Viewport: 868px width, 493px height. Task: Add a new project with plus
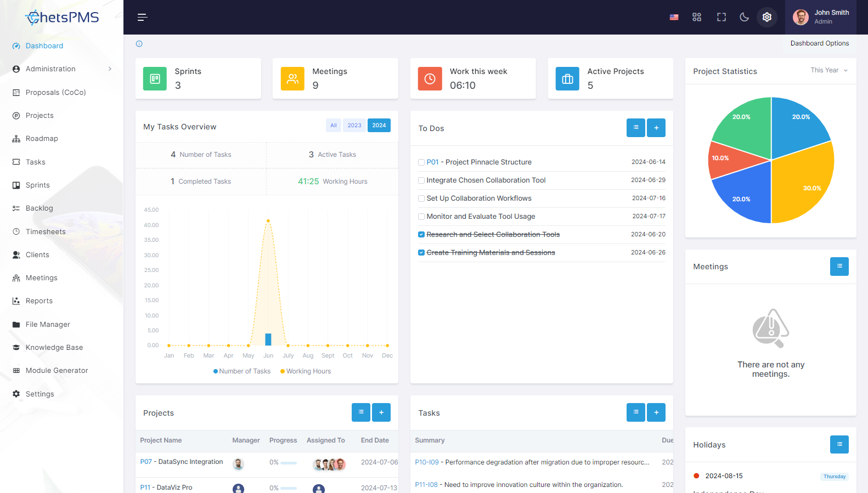(381, 412)
